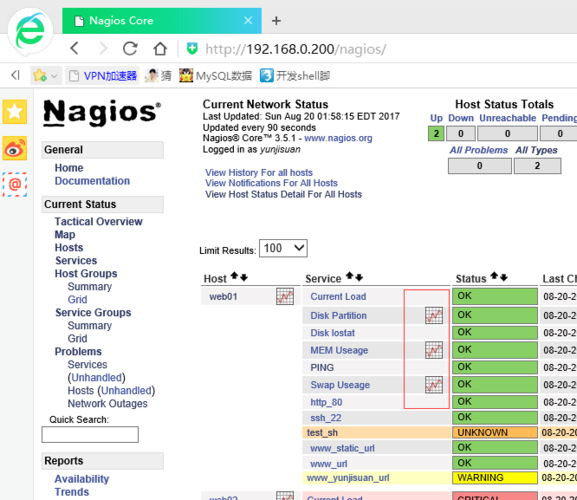Click the address bar URL
The height and width of the screenshot is (500, 577).
pos(295,49)
